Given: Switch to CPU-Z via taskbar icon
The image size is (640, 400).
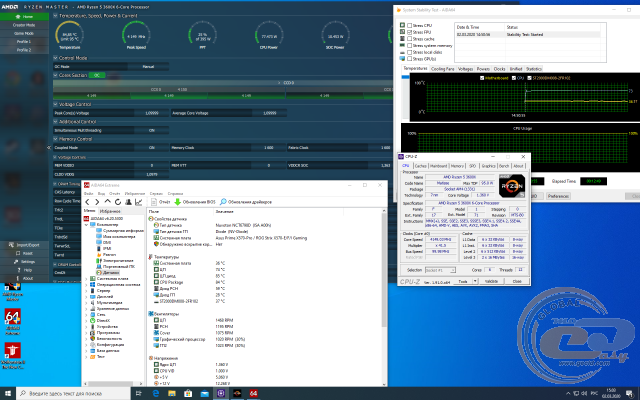Looking at the screenshot, I should [x=221, y=393].
